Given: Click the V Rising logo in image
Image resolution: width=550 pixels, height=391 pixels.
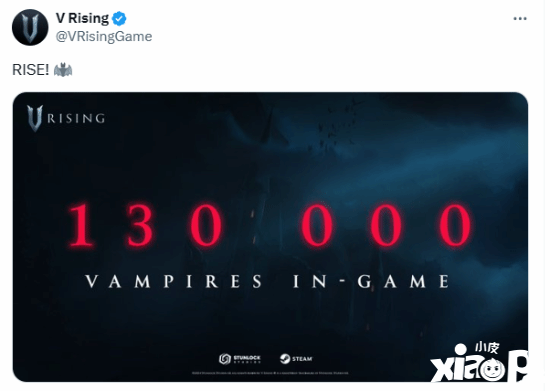Looking at the screenshot, I should coord(66,118).
